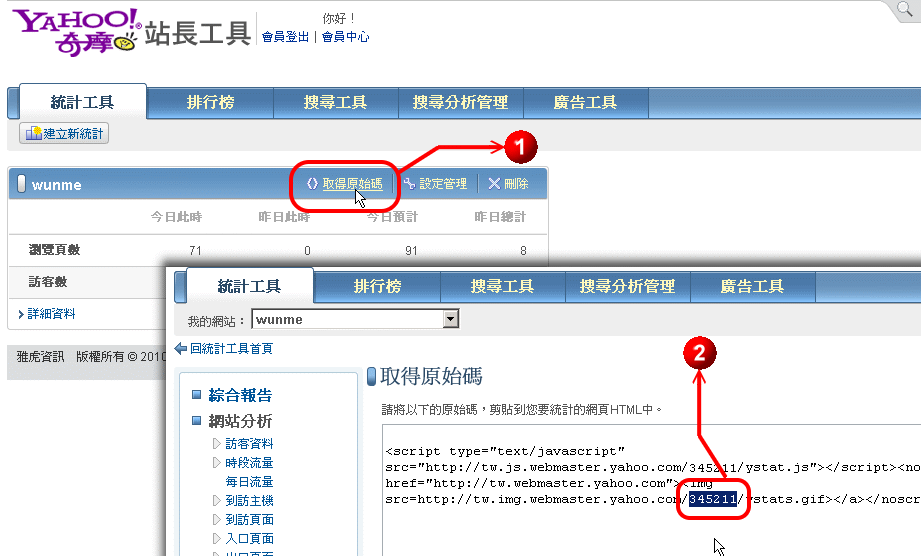Click the 瀏覽頁數 row label
921x556 pixels.
pos(55,250)
